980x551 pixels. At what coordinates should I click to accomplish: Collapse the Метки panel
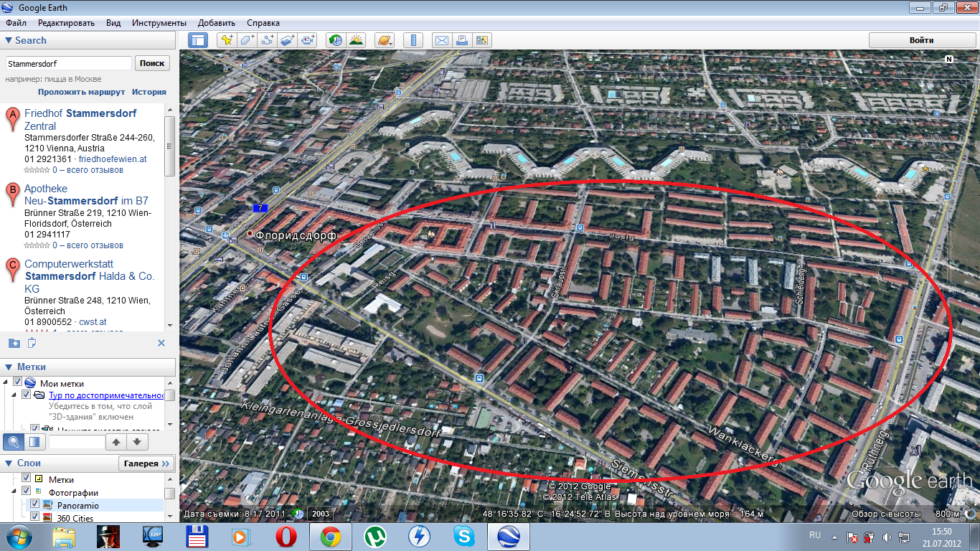point(9,367)
